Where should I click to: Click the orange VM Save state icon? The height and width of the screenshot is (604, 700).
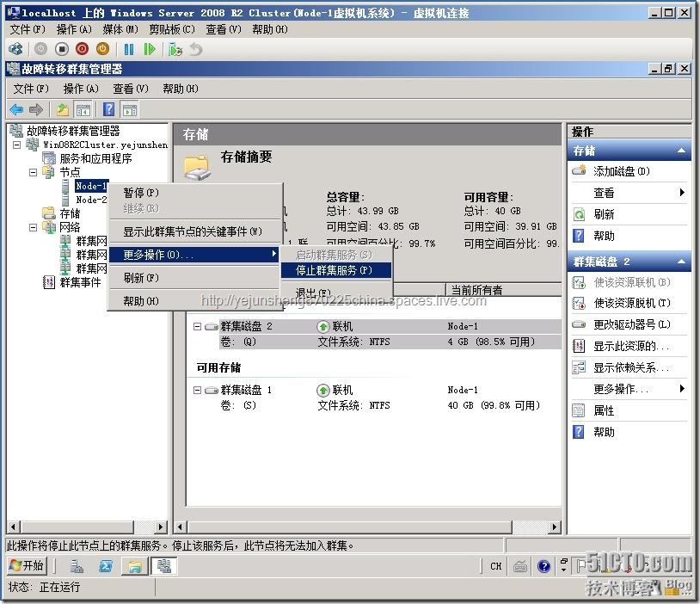tap(102, 49)
